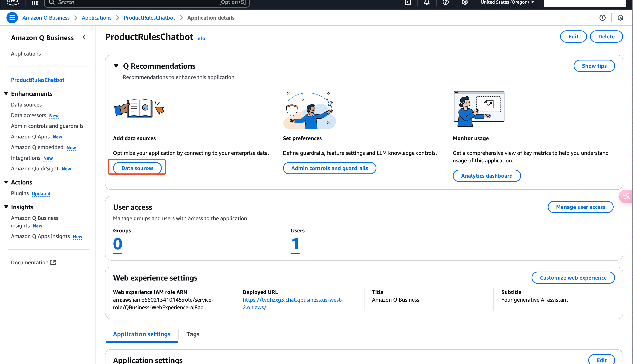
Task: Collapse the Insights navigation group
Action: [6, 207]
